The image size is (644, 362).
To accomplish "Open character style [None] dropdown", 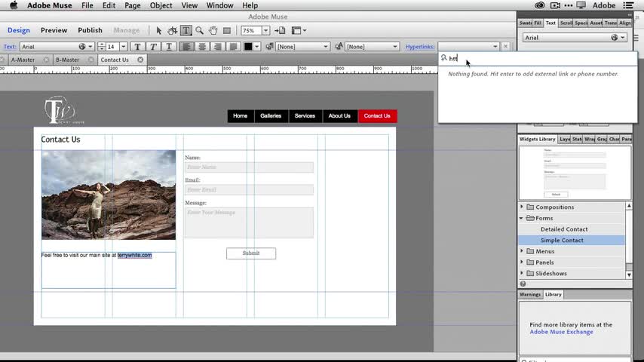I will (372, 47).
